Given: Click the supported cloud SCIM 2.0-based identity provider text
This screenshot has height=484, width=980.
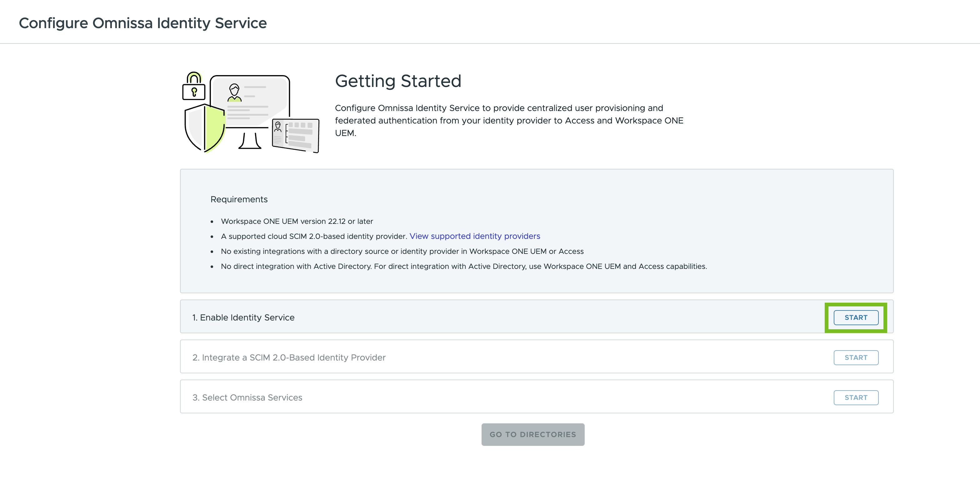Looking at the screenshot, I should [314, 236].
